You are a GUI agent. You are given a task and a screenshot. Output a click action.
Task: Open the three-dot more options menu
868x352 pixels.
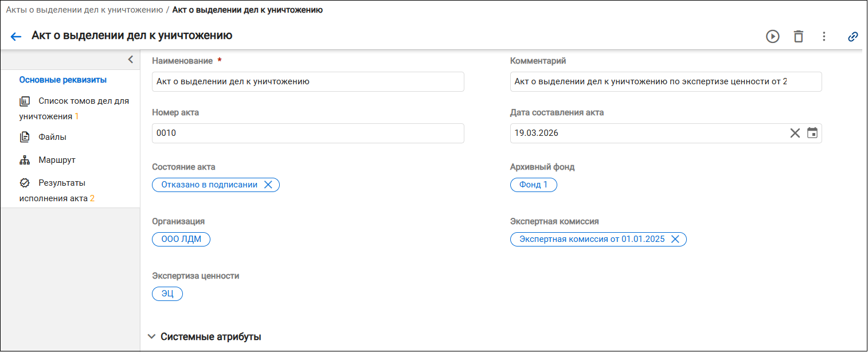824,37
